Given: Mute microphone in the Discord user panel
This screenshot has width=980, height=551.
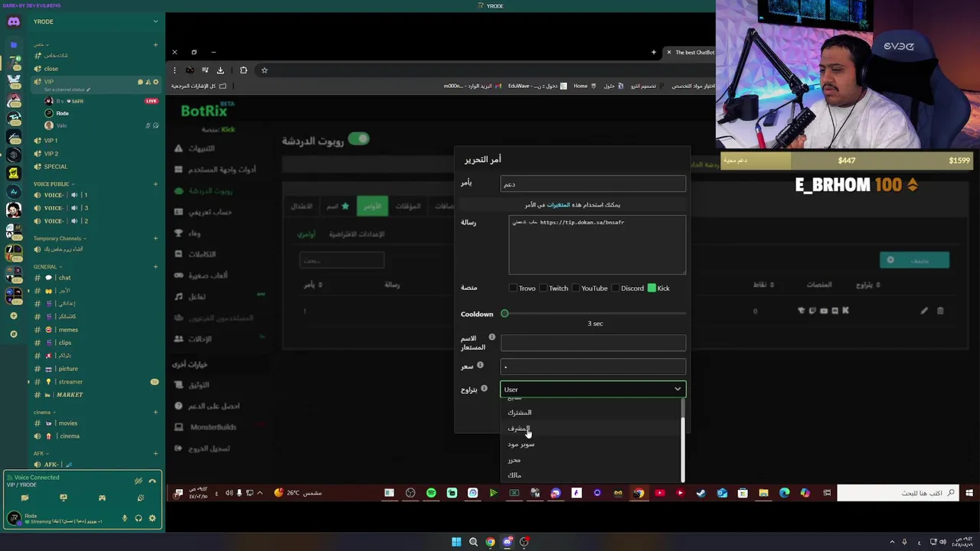Looking at the screenshot, I should click(x=125, y=518).
